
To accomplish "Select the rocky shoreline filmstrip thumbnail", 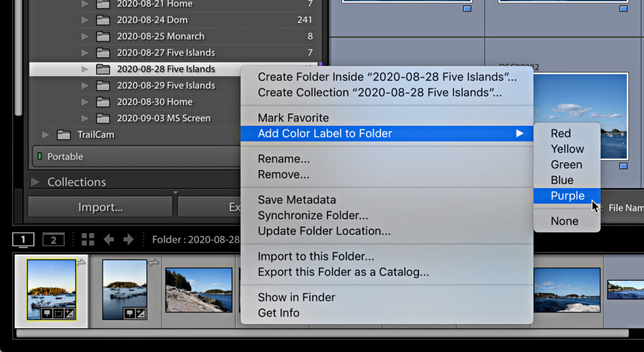I will 199,290.
